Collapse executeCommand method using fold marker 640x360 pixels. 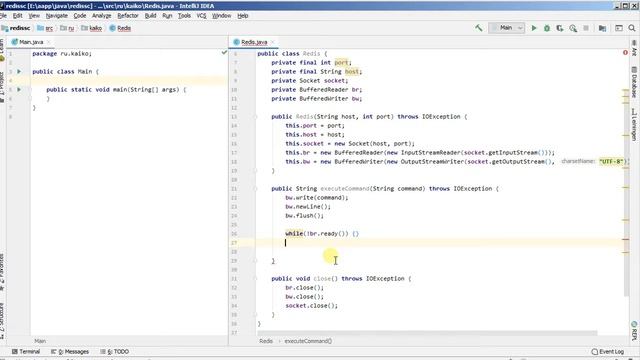point(255,189)
